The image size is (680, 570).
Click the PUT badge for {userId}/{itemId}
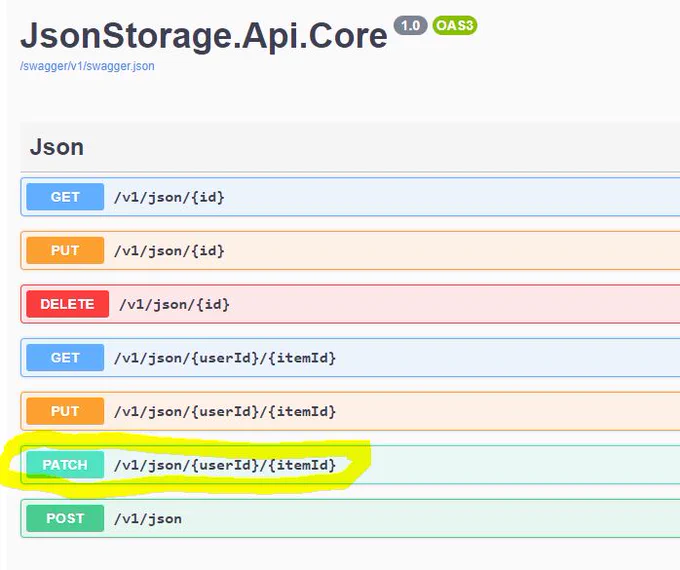(x=65, y=411)
